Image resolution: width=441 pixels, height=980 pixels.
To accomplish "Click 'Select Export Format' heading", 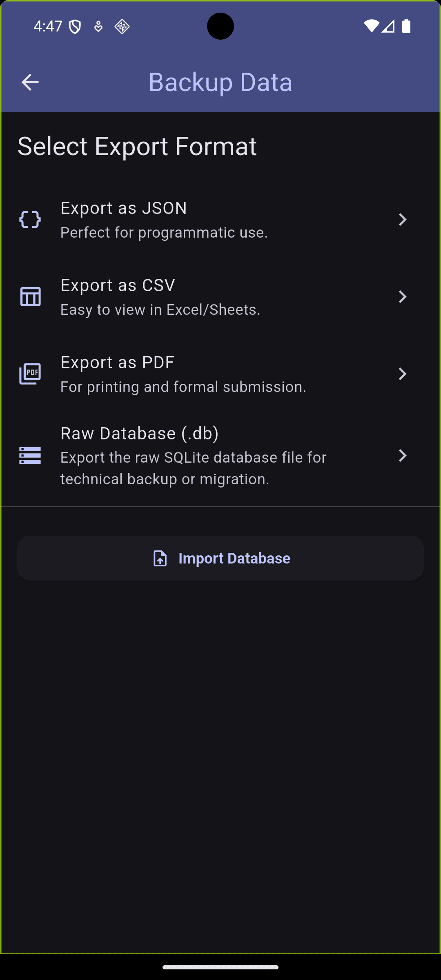I will click(x=137, y=146).
